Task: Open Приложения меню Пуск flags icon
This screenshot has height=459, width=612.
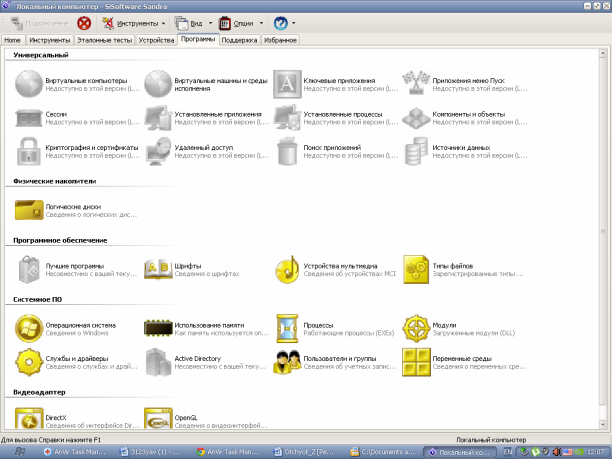Action: point(416,83)
